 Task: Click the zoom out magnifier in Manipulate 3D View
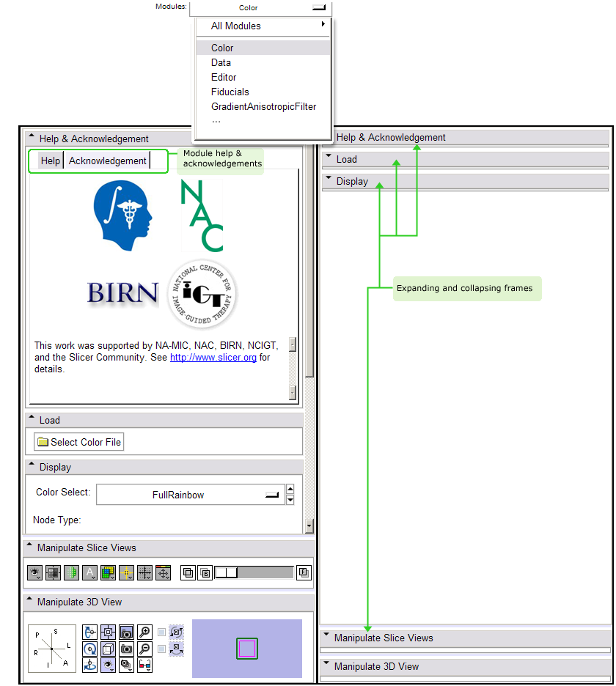click(145, 649)
